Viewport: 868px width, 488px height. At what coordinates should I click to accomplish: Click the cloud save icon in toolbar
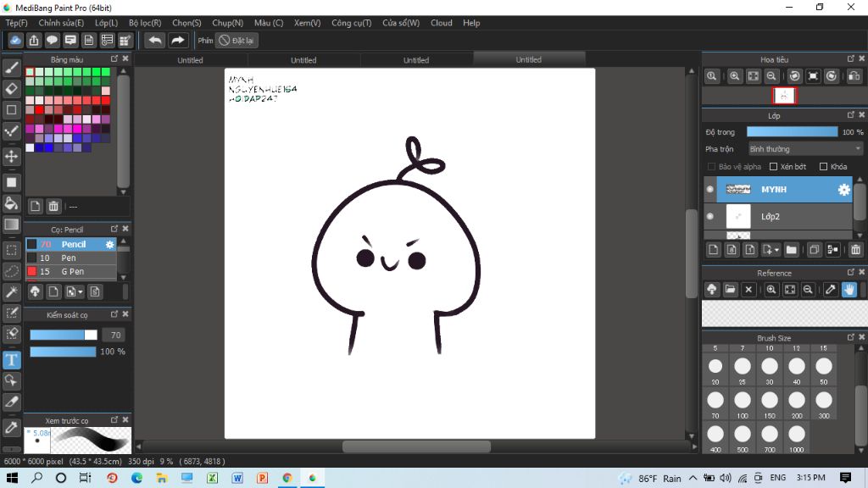(15, 41)
